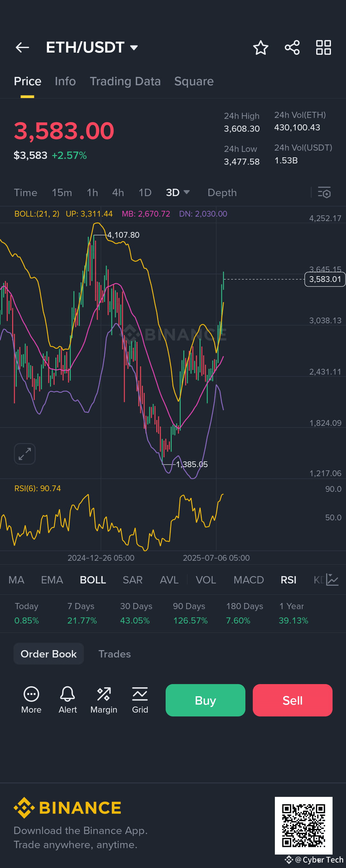Tap the RSI(6): 90.74 label
The width and height of the screenshot is (346, 868).
tap(37, 488)
